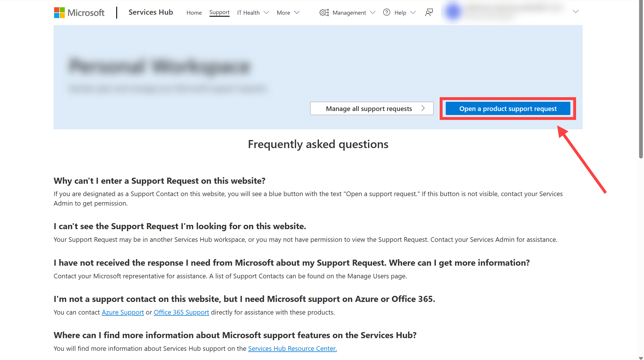Viewport: 644px width, 360px height.
Task: Expand the More dropdown menu
Action: point(287,12)
